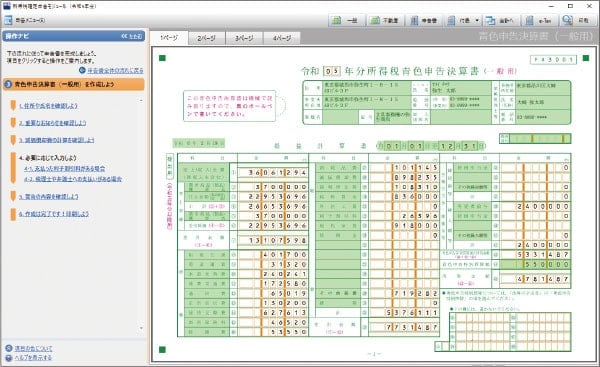Viewport: 600px width, 367px height.
Task: Open step 6 印刷しよう link
Action: point(54,214)
